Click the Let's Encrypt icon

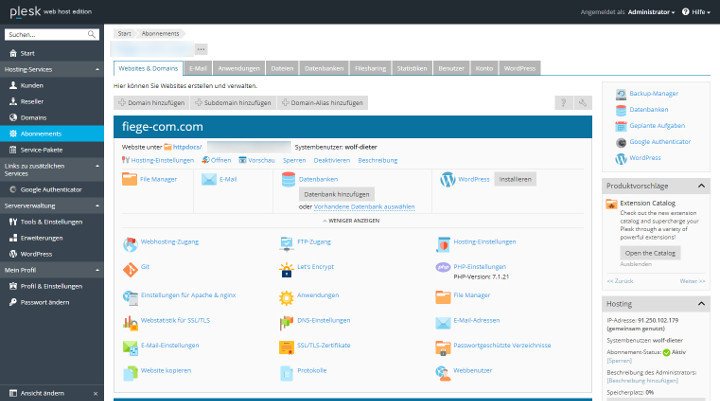(287, 270)
